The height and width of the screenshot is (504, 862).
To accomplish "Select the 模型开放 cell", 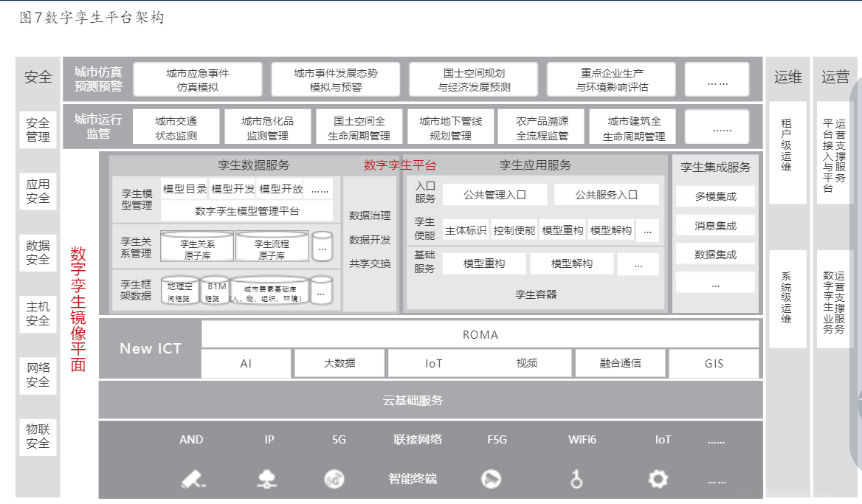I will click(280, 189).
